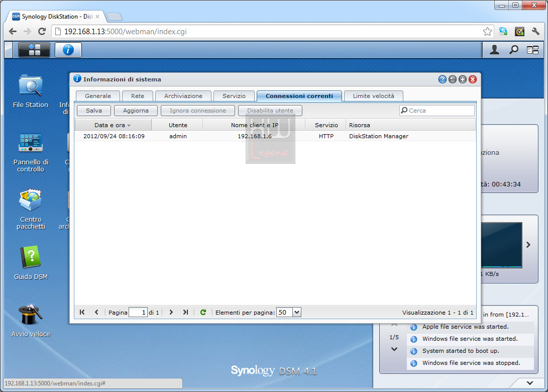Click the Nome client e IP column header
Screen dimensions: 548x392
pyautogui.click(x=255, y=125)
